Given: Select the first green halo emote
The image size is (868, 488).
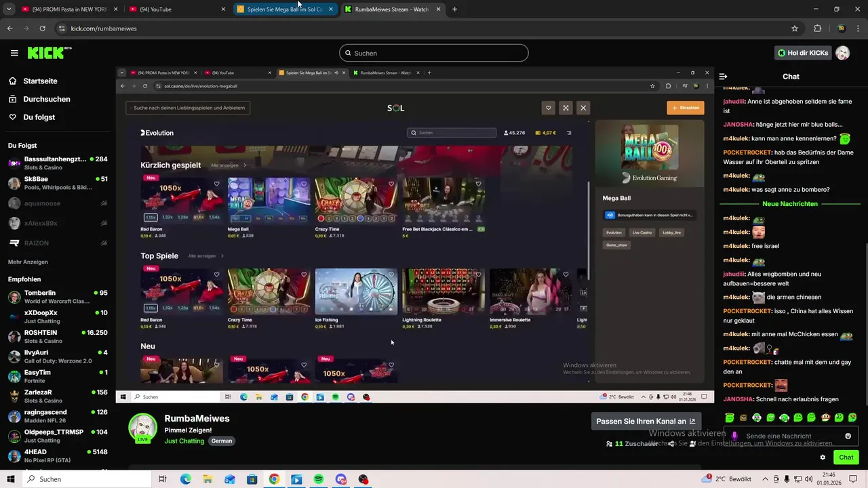Looking at the screenshot, I should tap(729, 418).
